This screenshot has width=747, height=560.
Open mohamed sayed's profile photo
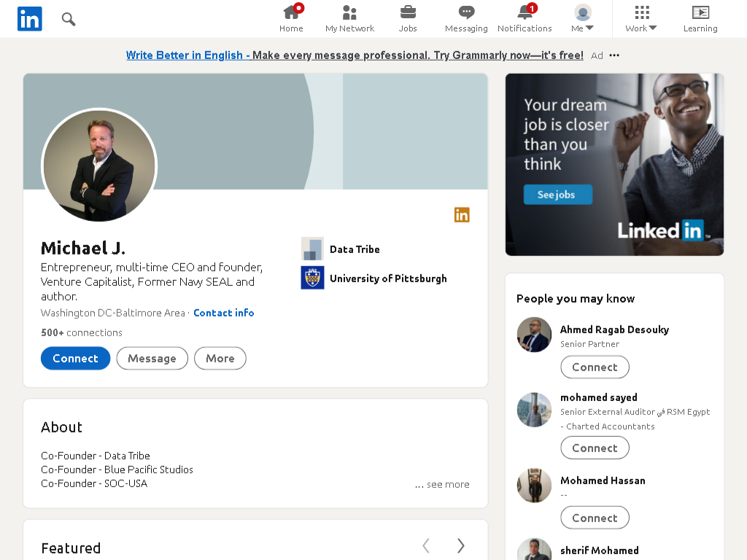coord(534,410)
